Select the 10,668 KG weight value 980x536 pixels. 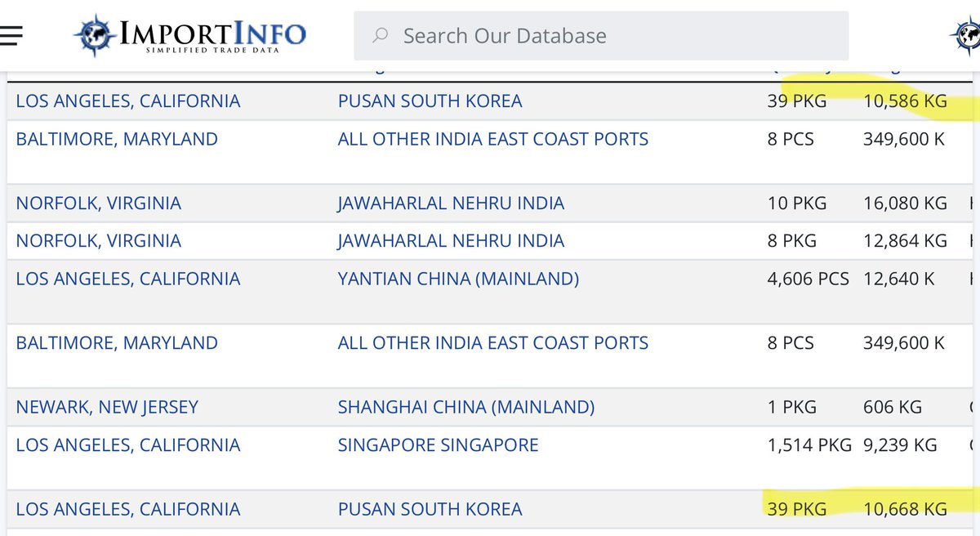(905, 510)
